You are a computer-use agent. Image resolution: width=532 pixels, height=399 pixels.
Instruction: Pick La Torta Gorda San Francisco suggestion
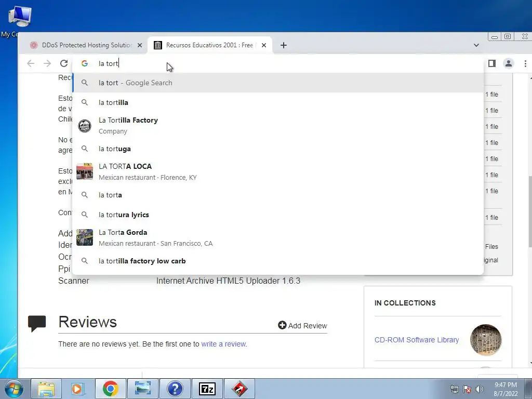pyautogui.click(x=278, y=237)
